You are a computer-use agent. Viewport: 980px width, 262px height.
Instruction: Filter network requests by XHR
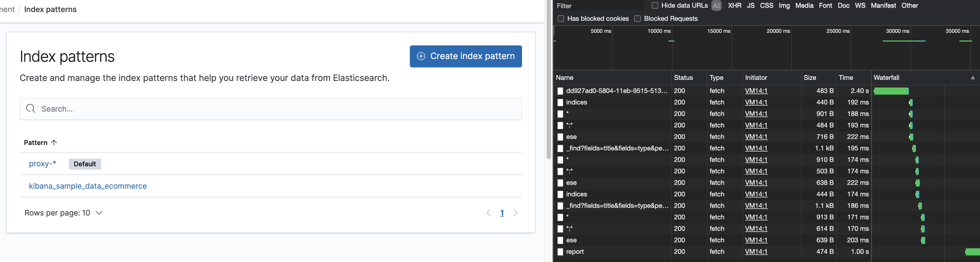(734, 6)
